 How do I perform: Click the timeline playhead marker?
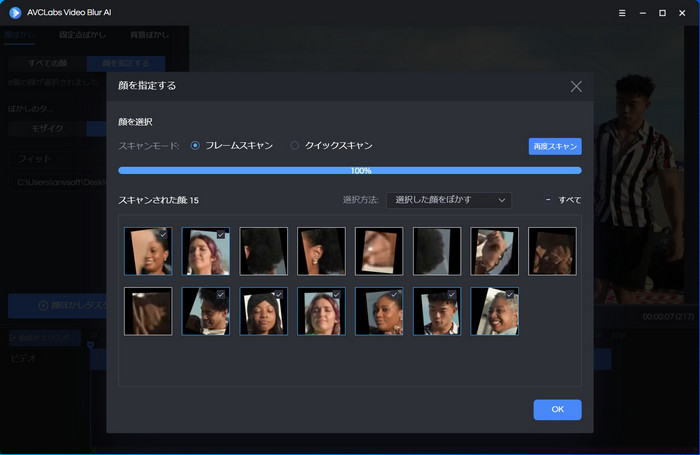(91, 345)
